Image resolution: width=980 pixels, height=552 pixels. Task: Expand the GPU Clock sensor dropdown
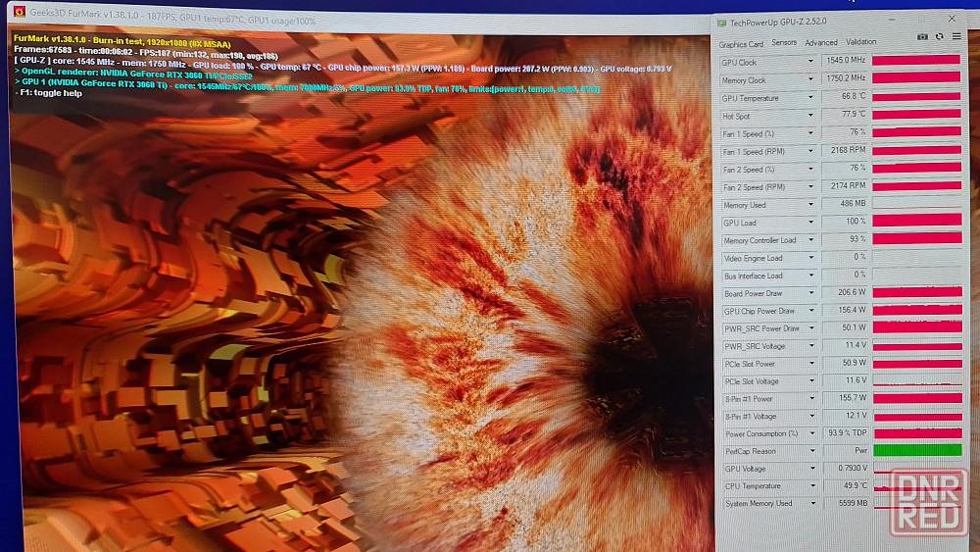click(x=810, y=62)
